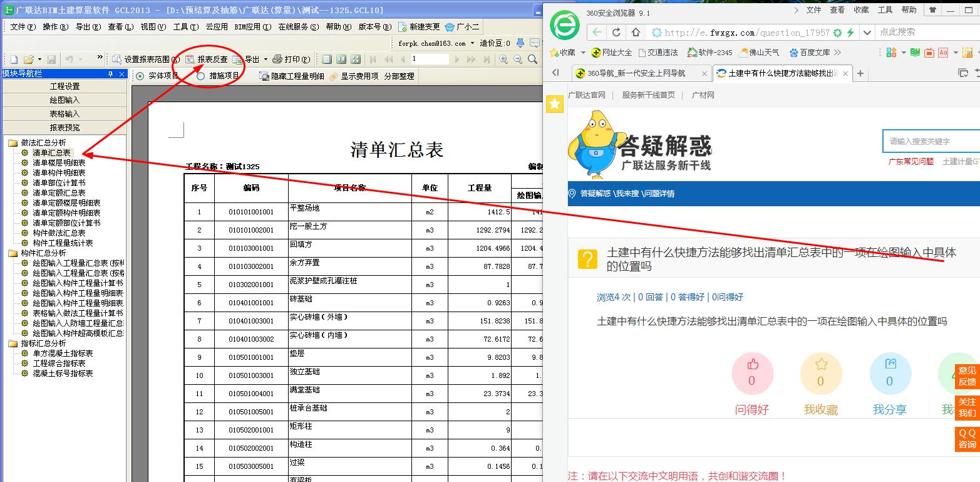Click the New file icon in GCL toolbar
This screenshot has height=482, width=980.
coord(14,60)
